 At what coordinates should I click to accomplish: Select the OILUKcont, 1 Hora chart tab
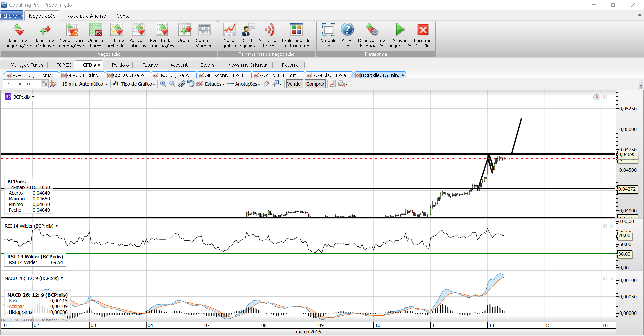(x=223, y=75)
